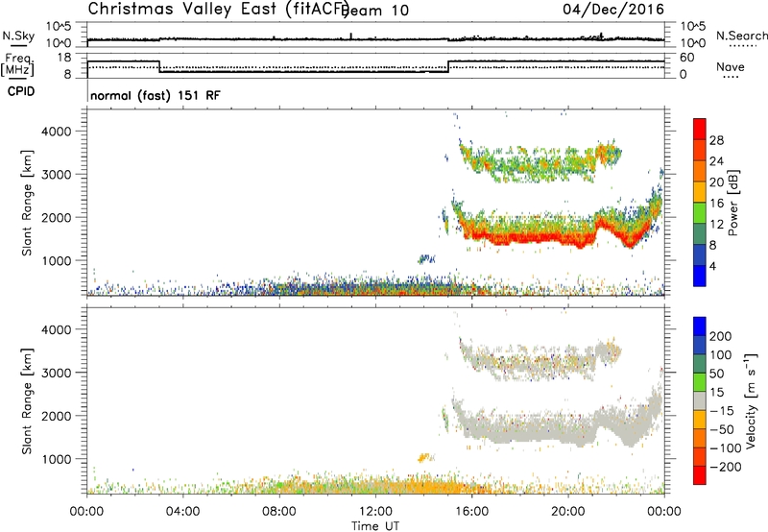Click the '3000' tick of the power panel
768x532 pixels.
57,175
